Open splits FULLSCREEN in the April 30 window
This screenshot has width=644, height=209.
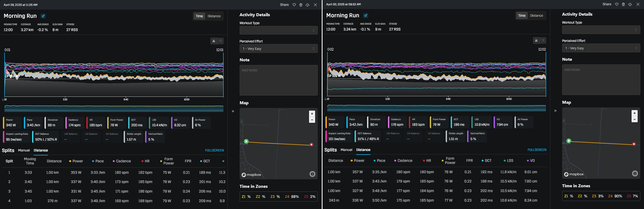tap(537, 150)
